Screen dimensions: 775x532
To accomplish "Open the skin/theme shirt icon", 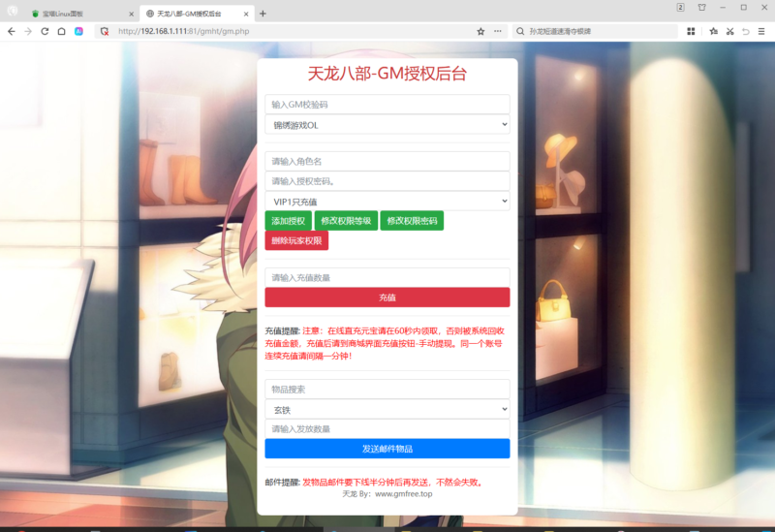I will [702, 8].
